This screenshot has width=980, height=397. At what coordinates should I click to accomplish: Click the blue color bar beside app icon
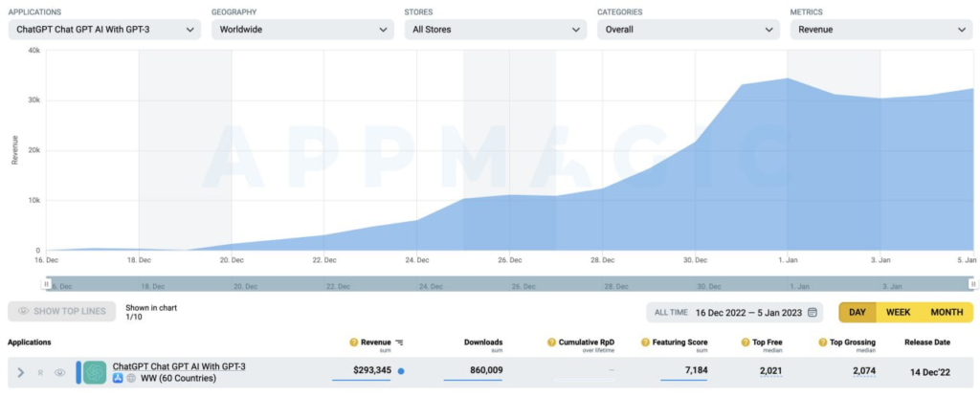point(78,373)
